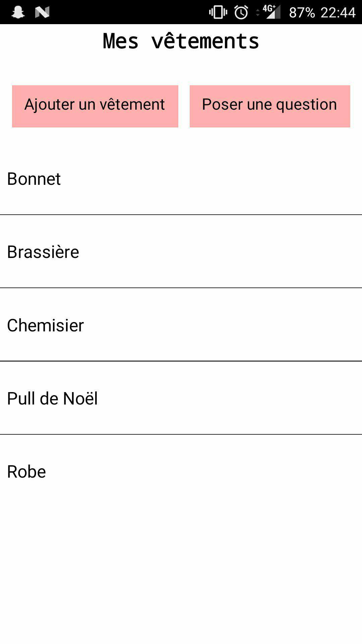This screenshot has height=644, width=362.
Task: Tap the empty black status bar center
Action: point(129,12)
